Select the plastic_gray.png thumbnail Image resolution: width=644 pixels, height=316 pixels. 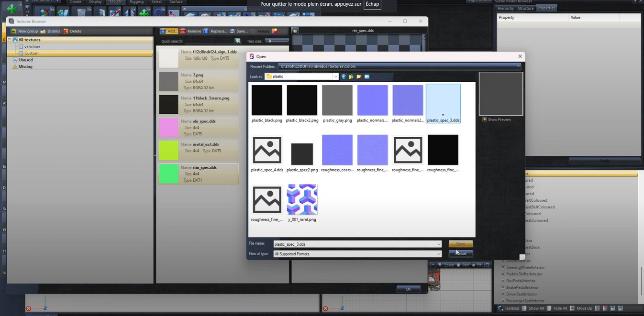pyautogui.click(x=337, y=101)
